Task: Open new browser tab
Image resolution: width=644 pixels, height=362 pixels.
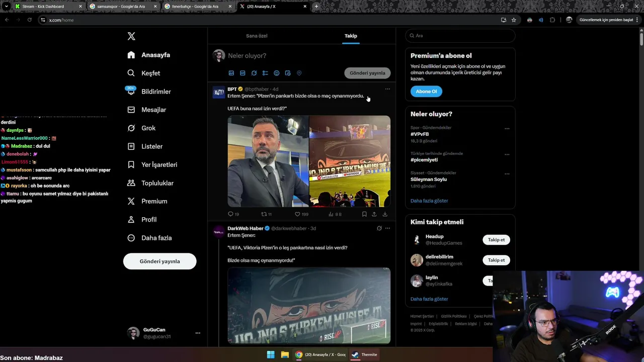Action: point(316,7)
